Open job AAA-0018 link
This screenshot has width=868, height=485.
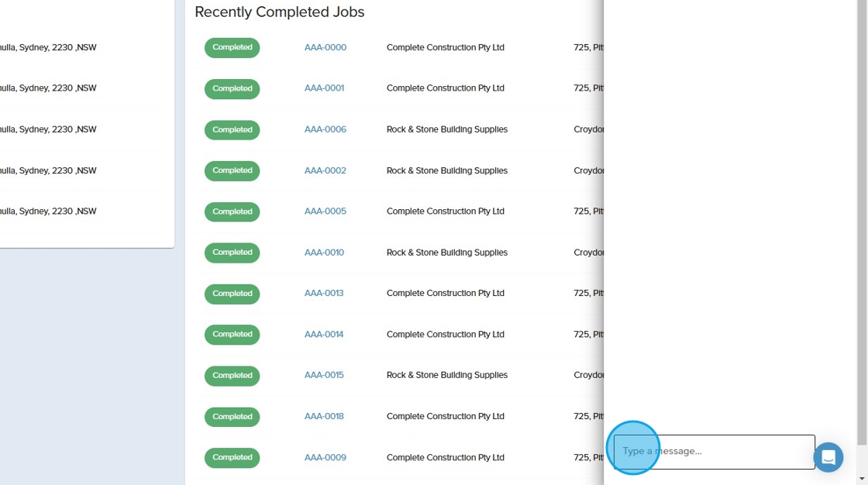coord(324,416)
